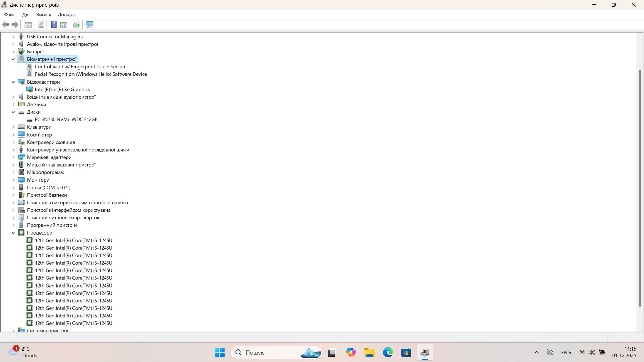Click the vertical scrollbar of the device list

[x=640, y=188]
